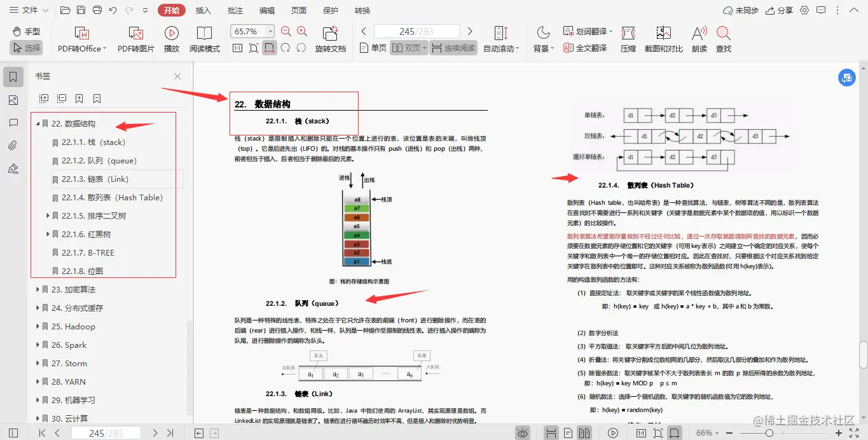Open the zoom percentage dropdown
This screenshot has width=868, height=440.
272,31
